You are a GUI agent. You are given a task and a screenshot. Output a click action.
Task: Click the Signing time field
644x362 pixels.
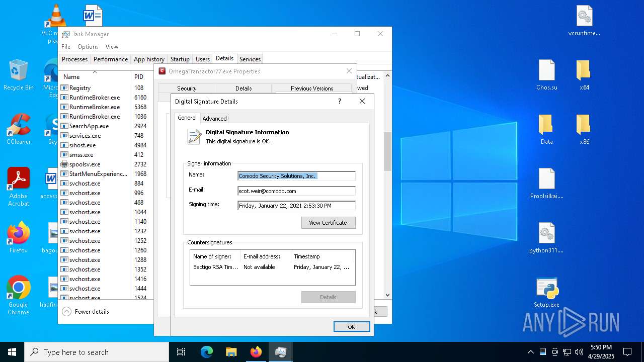click(296, 206)
